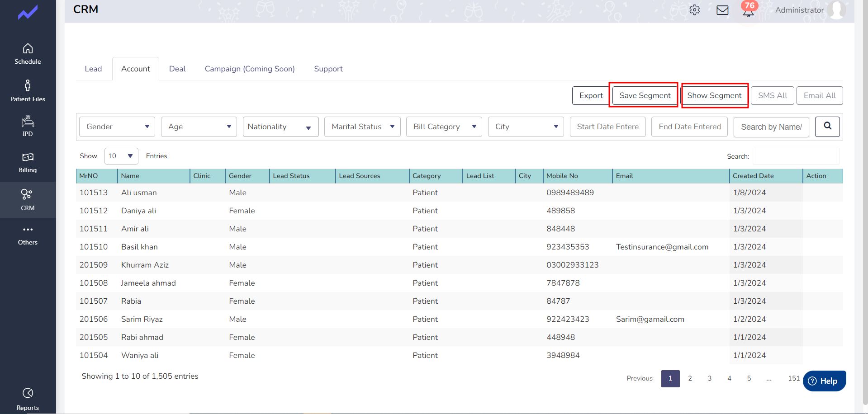Go to pagination page 4

[729, 378]
